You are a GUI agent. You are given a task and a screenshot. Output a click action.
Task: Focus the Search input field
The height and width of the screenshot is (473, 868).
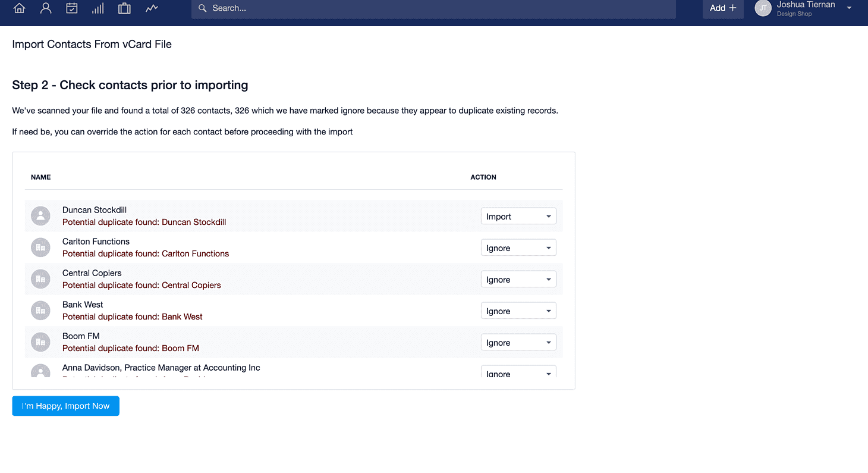point(433,8)
